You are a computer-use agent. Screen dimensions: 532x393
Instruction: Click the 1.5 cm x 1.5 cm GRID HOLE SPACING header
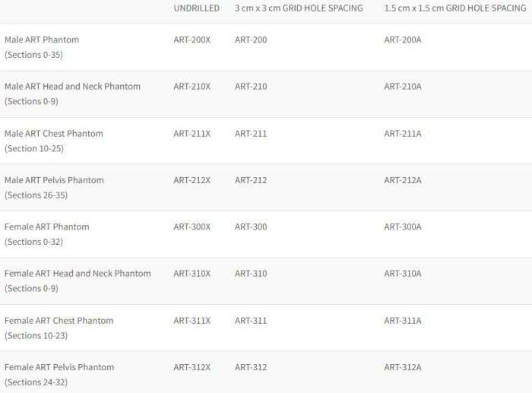[x=455, y=8]
